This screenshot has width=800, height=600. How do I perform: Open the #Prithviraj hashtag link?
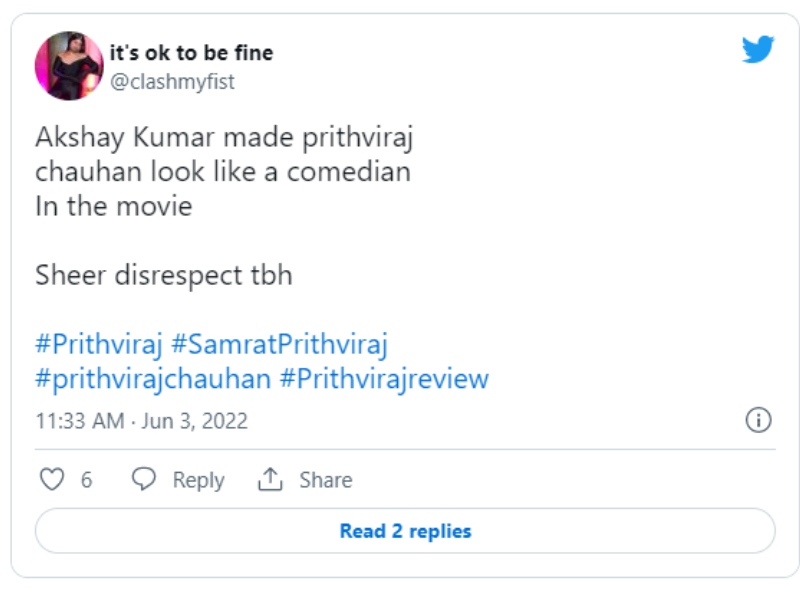coord(98,345)
